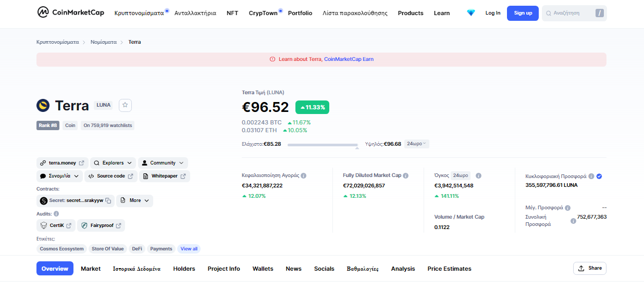The image size is (644, 291).
Task: Expand the More contracts dropdown
Action: pyautogui.click(x=134, y=200)
